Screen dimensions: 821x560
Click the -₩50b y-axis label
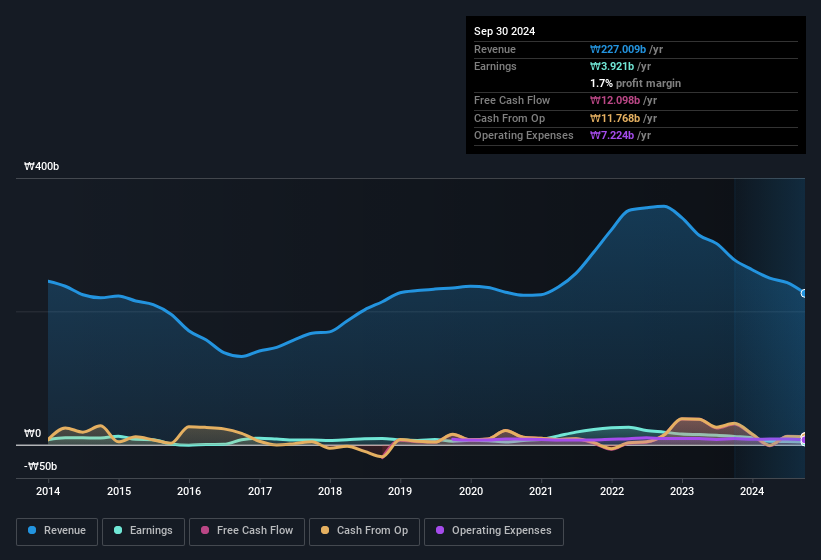[x=40, y=466]
